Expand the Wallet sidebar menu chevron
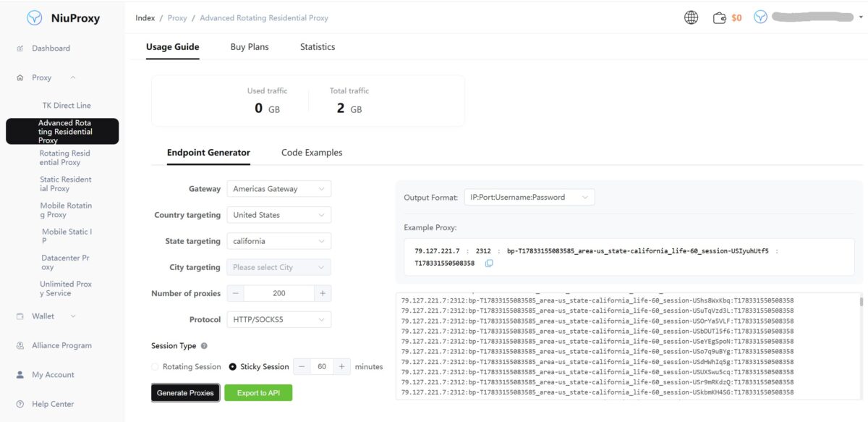 point(73,316)
